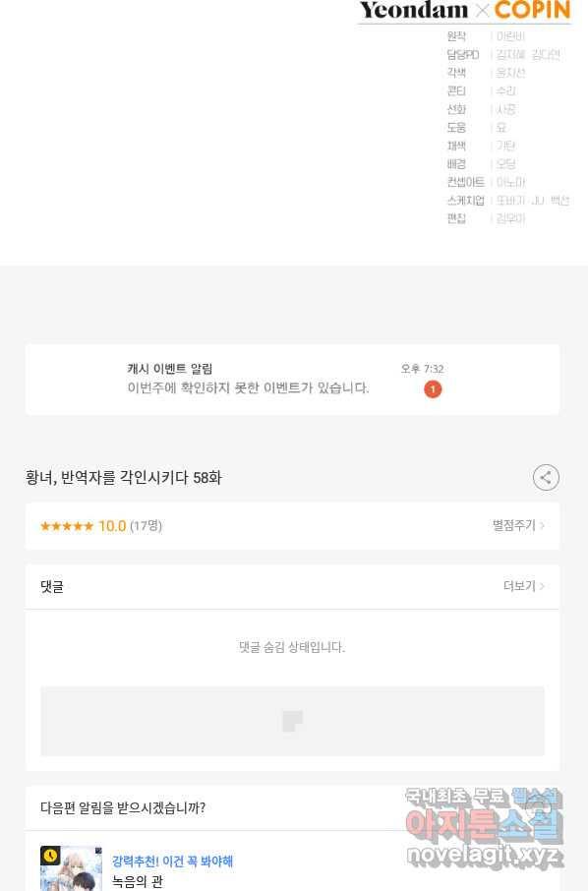Click the share icon beside episode title

coord(546,477)
